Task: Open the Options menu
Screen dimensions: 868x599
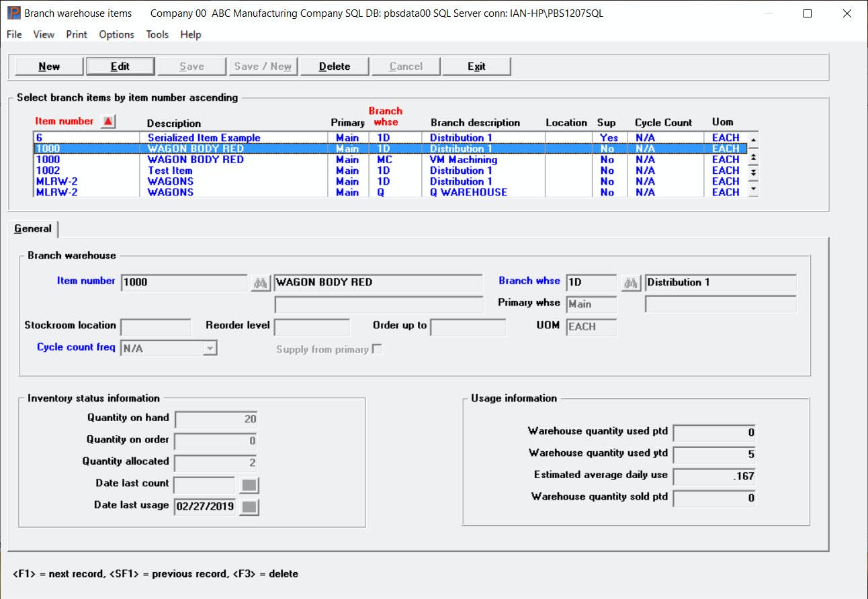Action: [116, 34]
